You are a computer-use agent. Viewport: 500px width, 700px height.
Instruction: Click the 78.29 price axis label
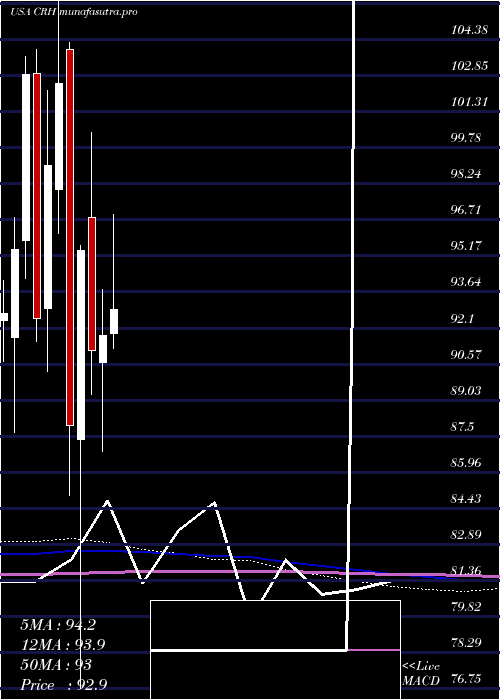point(468,642)
